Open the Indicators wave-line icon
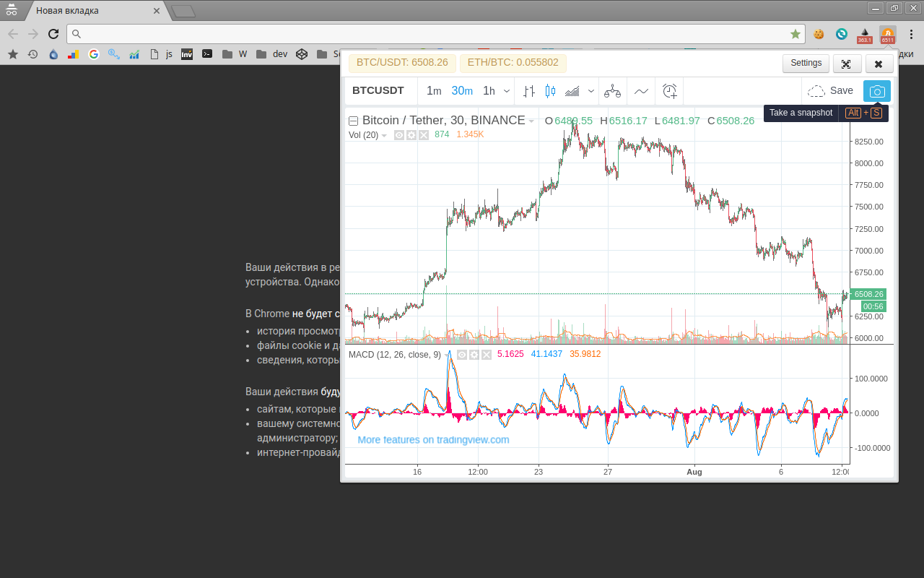 (641, 91)
